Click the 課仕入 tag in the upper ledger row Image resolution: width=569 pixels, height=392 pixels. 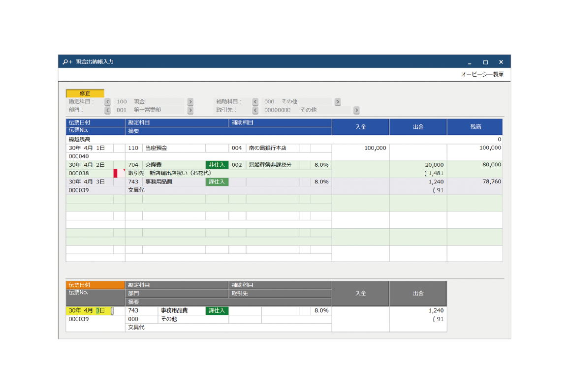[217, 181]
